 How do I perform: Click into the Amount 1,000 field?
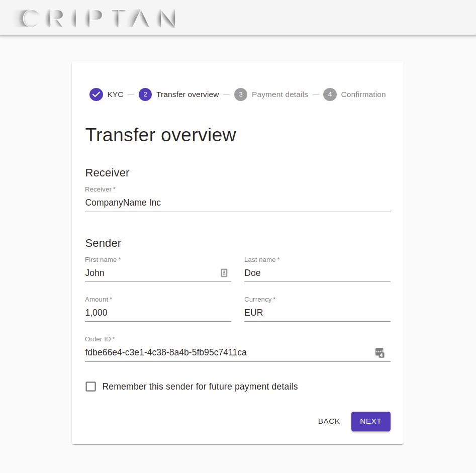(x=158, y=313)
